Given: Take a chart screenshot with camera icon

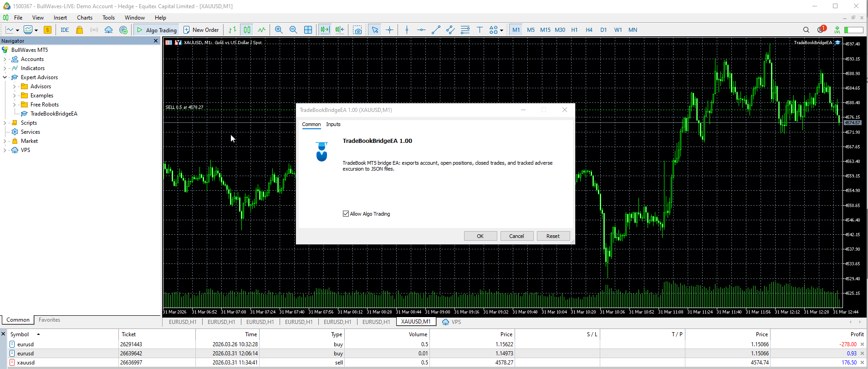Looking at the screenshot, I should coord(357,30).
